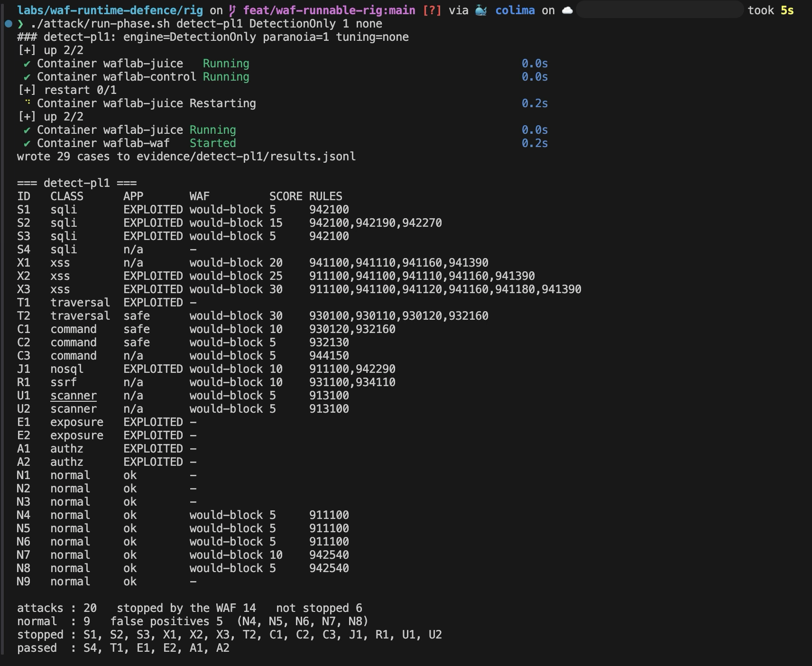The image size is (812, 666).
Task: Click rule 942540 in row N8
Action: 329,568
